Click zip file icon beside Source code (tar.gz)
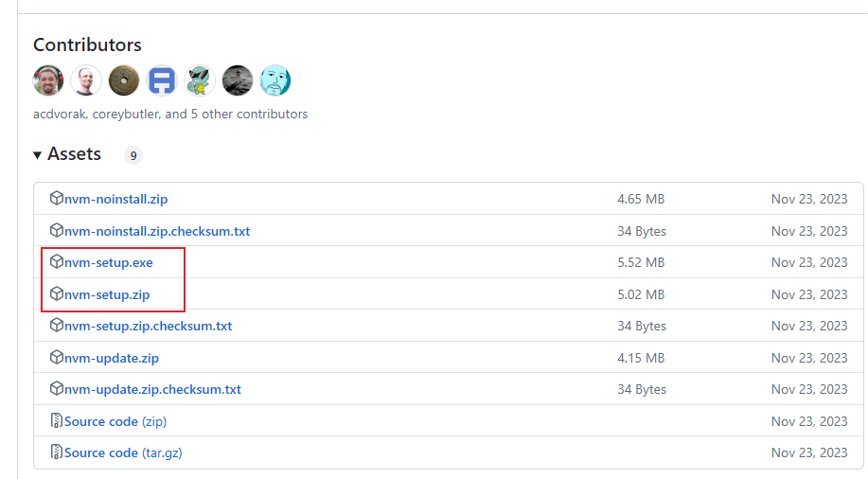 [x=57, y=452]
